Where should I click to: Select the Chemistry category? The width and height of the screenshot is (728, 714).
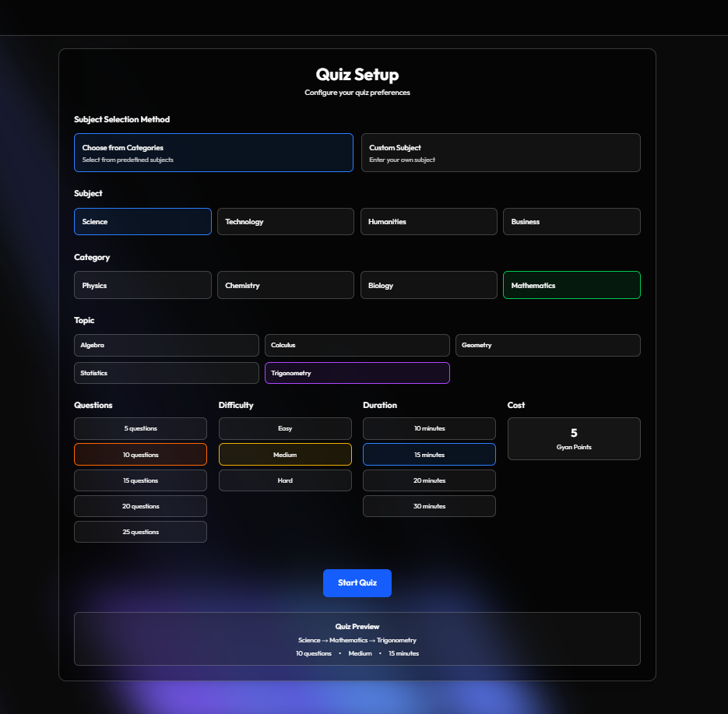coord(286,285)
